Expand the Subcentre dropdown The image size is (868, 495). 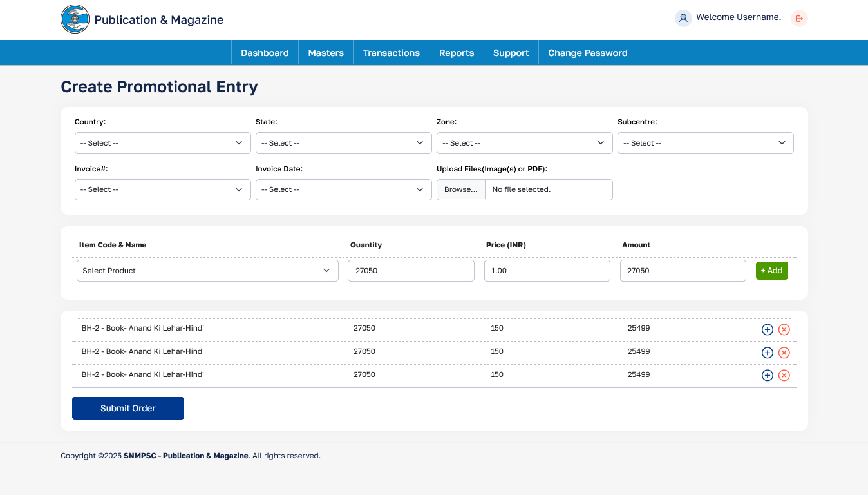tap(705, 143)
